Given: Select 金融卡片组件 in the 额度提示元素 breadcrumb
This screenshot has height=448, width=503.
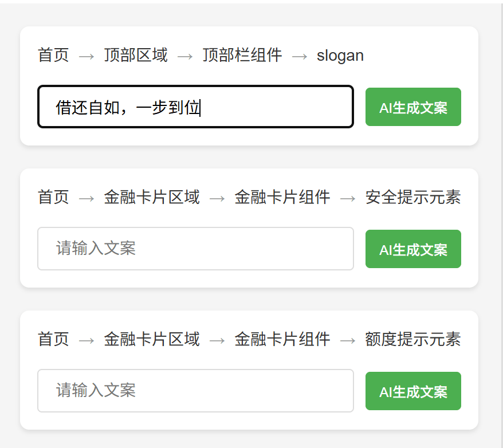Looking at the screenshot, I should 282,340.
